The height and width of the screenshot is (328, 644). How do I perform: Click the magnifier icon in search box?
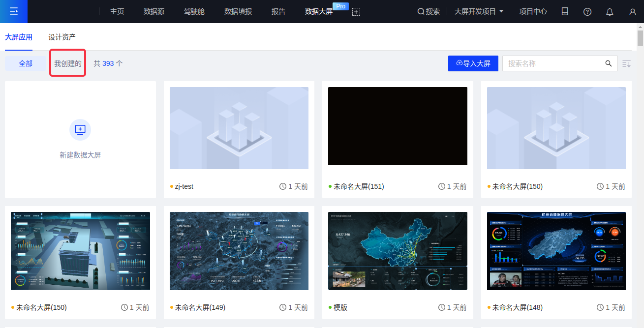coord(609,63)
